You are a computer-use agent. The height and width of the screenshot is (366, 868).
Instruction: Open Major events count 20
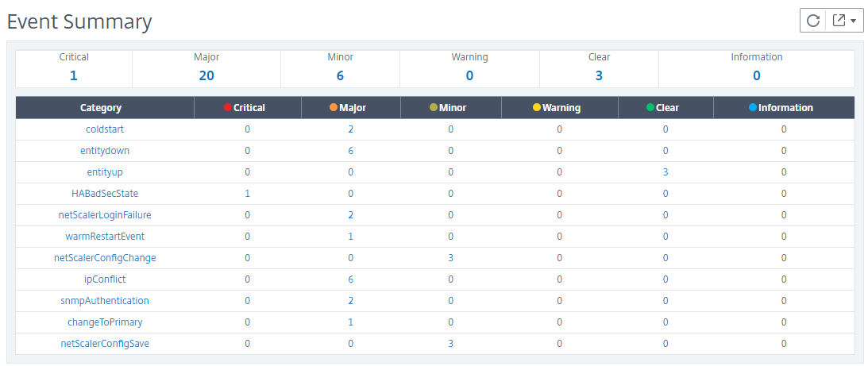pos(206,75)
